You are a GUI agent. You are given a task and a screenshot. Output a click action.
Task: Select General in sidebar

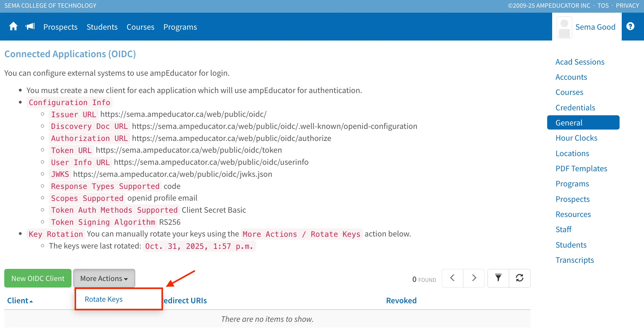coord(583,123)
